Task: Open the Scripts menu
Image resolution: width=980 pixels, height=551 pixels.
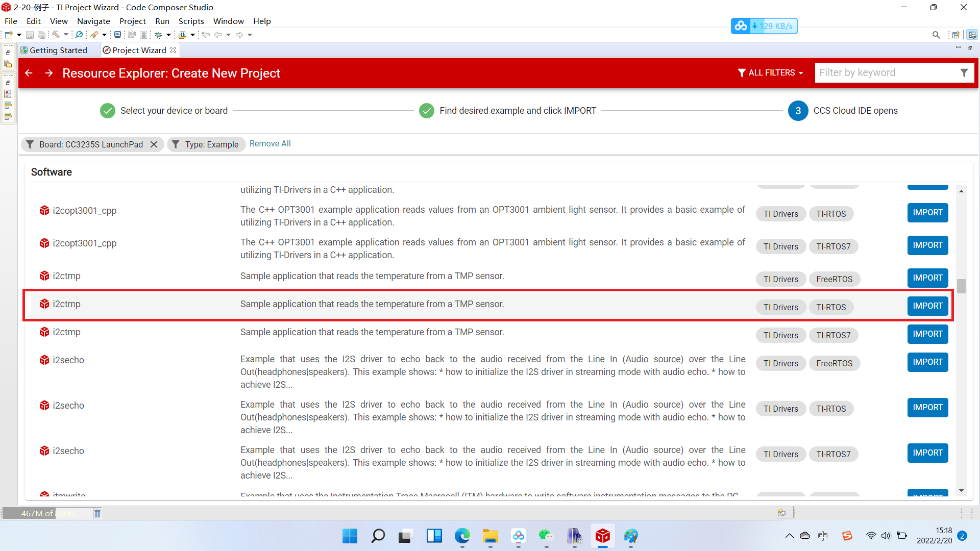Action: (x=191, y=21)
